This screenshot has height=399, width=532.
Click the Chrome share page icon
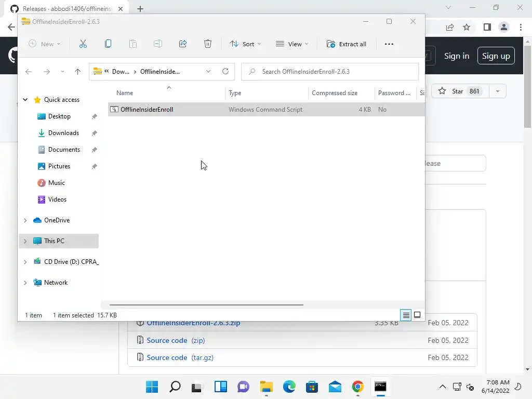pos(450,27)
